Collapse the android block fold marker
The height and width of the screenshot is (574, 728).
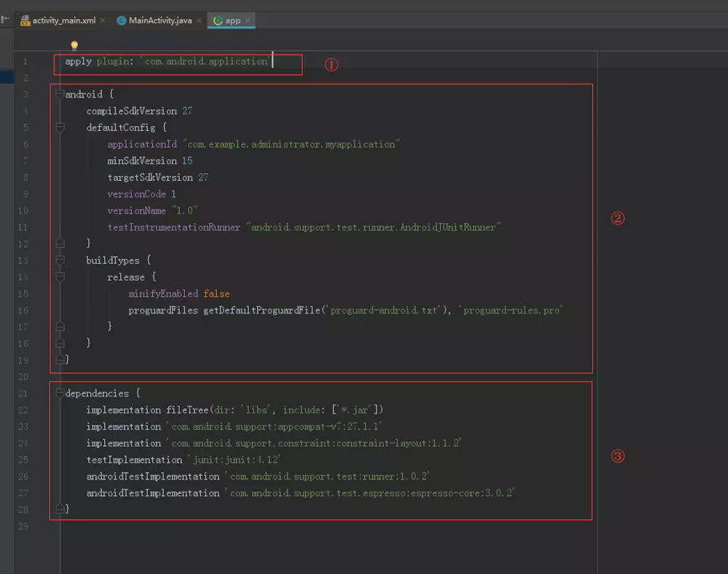click(x=60, y=94)
